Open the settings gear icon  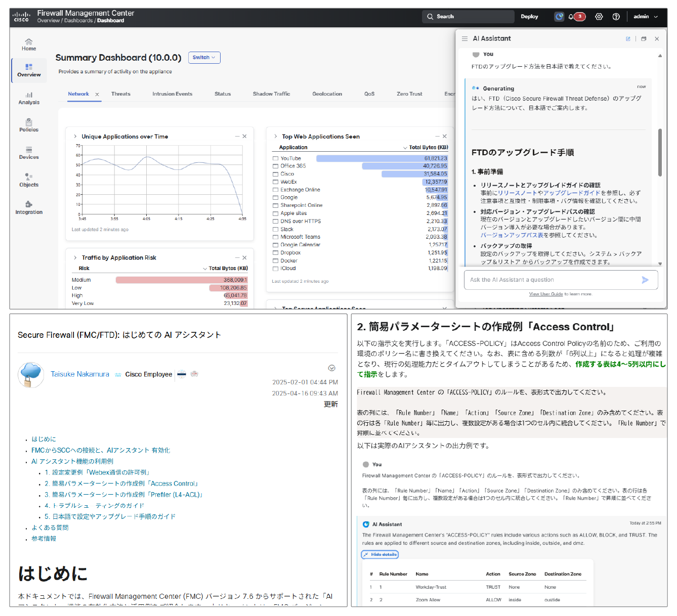point(599,17)
